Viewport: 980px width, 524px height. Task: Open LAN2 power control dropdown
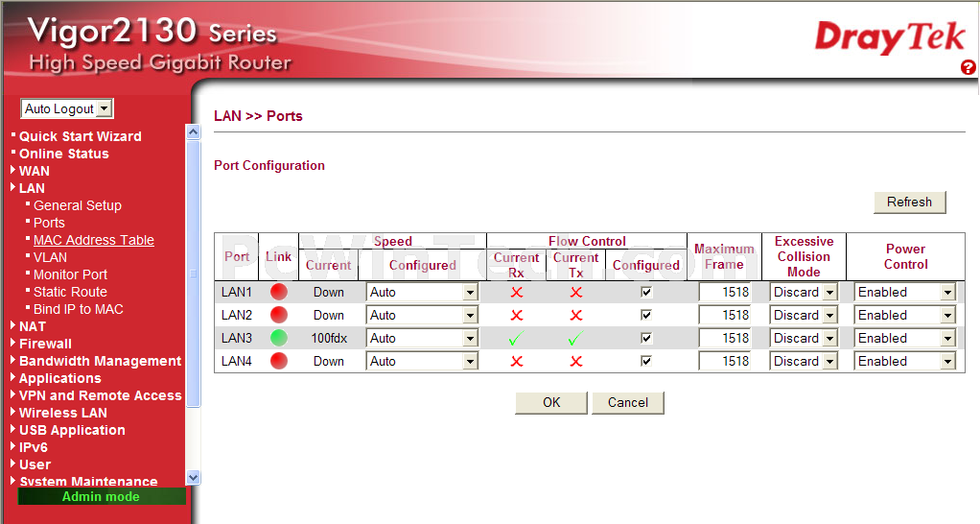(x=905, y=315)
